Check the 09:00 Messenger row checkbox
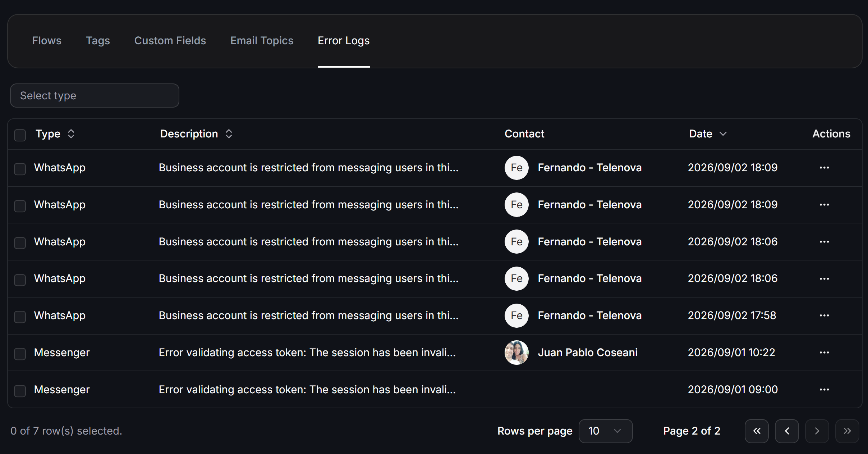This screenshot has width=868, height=454. coord(20,391)
